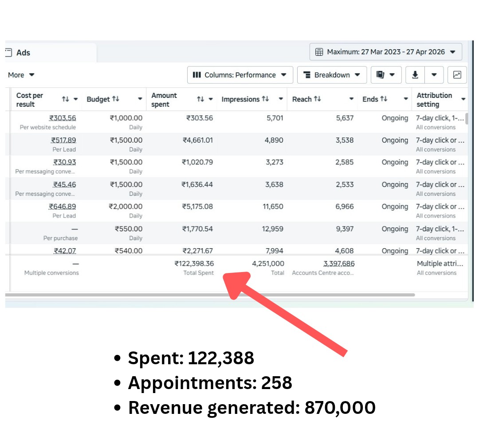Open the Reports icon dropdown
Screen dimensions: 479x448
[385, 75]
